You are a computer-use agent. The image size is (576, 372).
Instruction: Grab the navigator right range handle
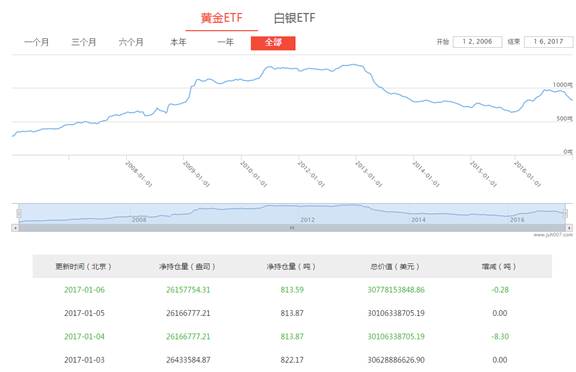[565, 213]
